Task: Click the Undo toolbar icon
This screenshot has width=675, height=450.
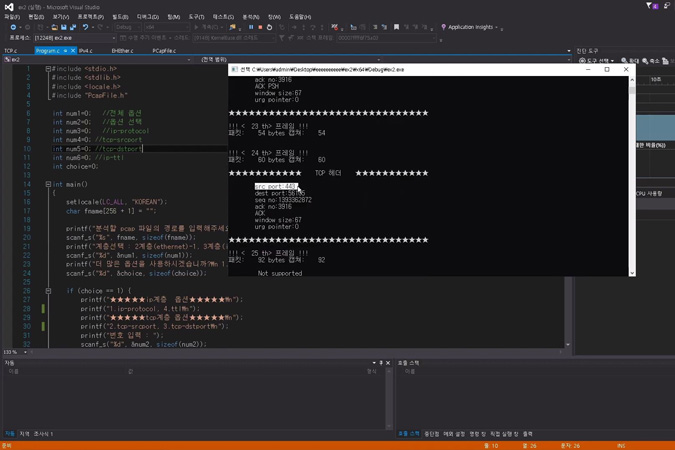Action: coord(85,27)
